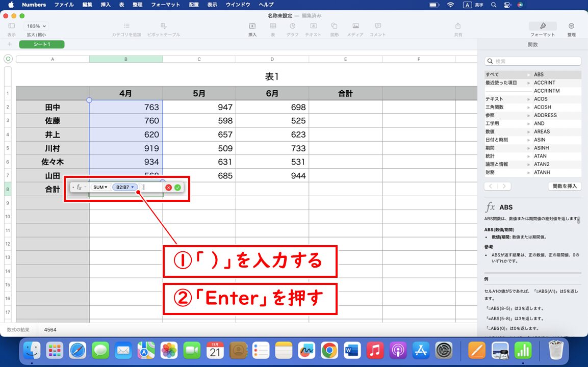Confirm the formula with the green checkmark
The height and width of the screenshot is (367, 588).
click(x=177, y=188)
